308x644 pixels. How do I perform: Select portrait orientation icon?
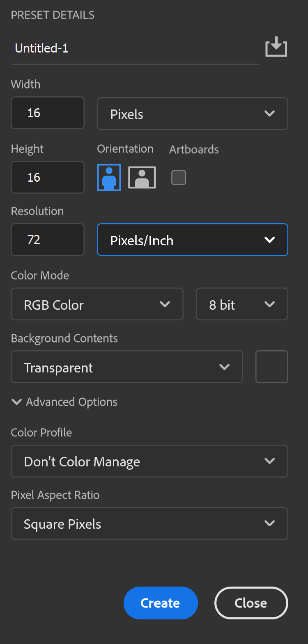point(109,177)
